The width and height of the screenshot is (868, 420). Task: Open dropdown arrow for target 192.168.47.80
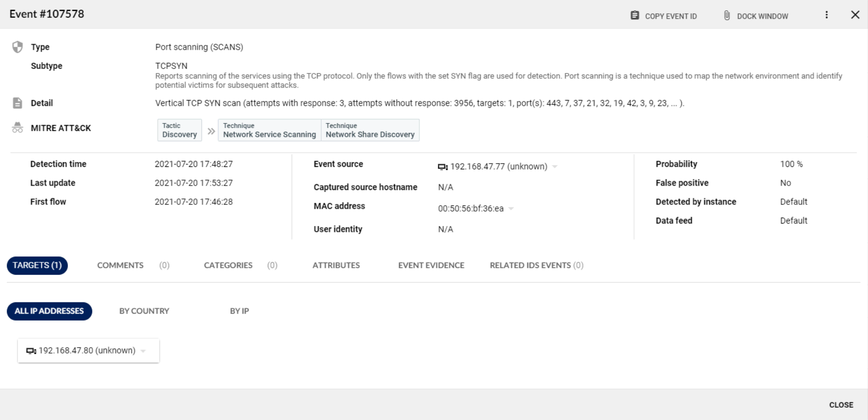click(x=143, y=351)
